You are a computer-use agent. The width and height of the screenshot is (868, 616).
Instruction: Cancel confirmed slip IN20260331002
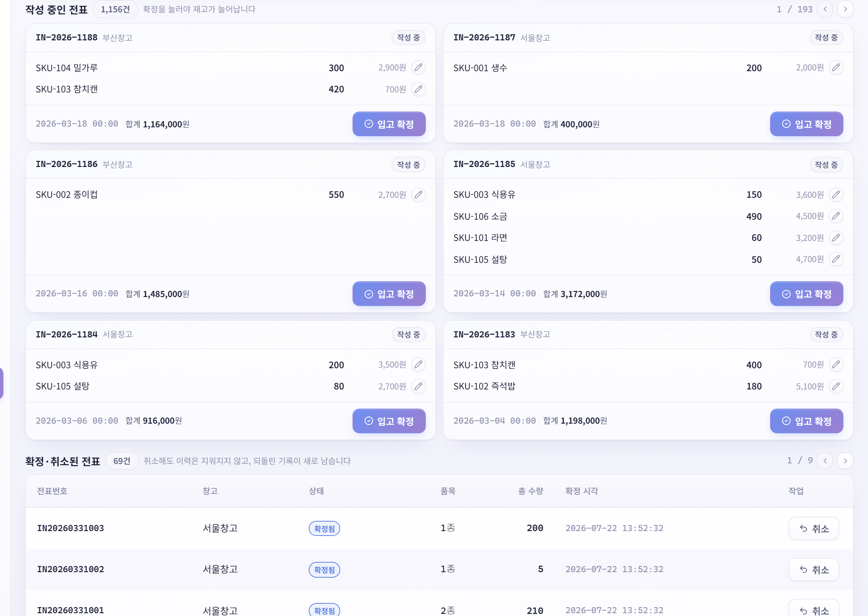(x=814, y=569)
